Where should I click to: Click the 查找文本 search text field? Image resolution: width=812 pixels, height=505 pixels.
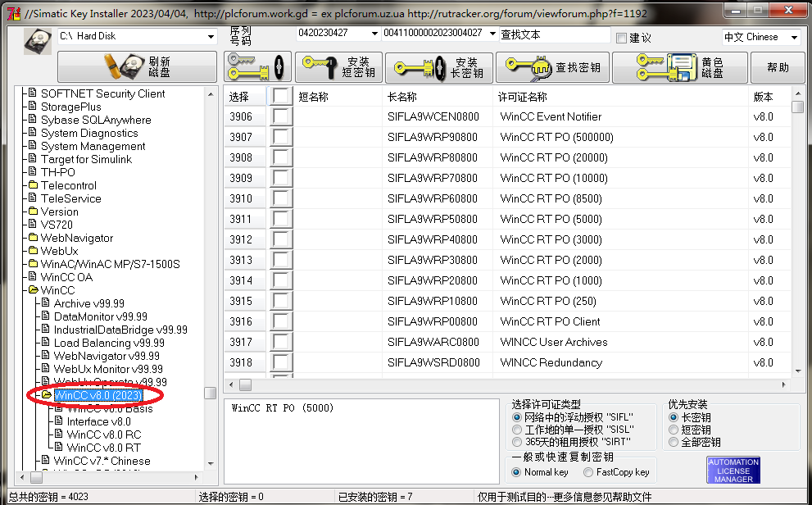554,35
